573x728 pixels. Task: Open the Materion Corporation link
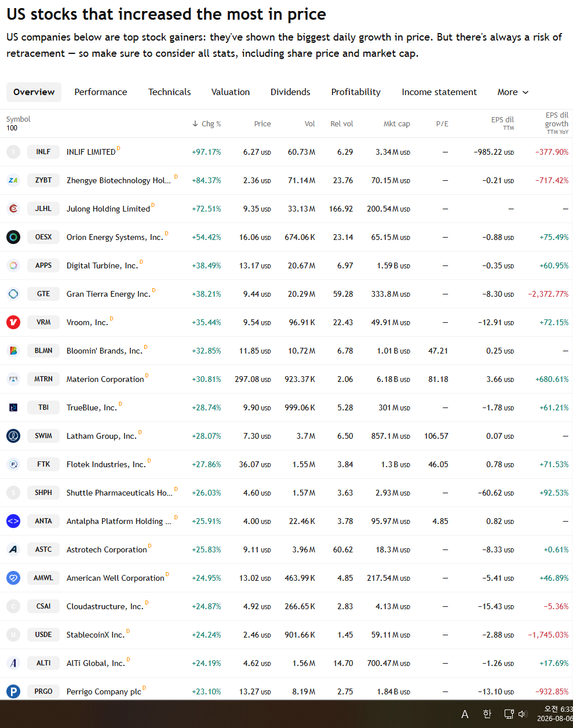(105, 380)
